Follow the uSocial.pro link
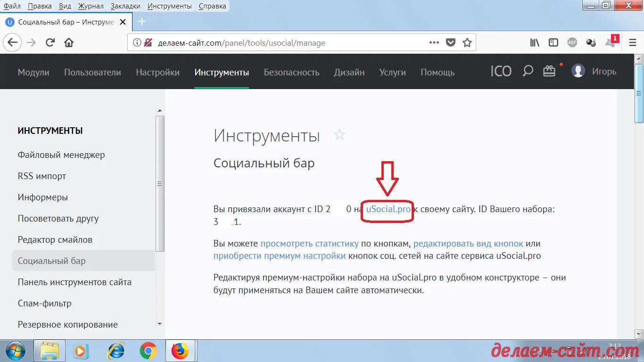The width and height of the screenshot is (644, 362). [388, 209]
